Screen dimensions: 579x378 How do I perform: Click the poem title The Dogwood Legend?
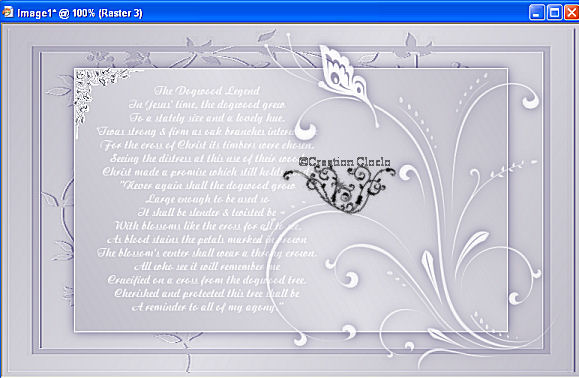pos(207,90)
